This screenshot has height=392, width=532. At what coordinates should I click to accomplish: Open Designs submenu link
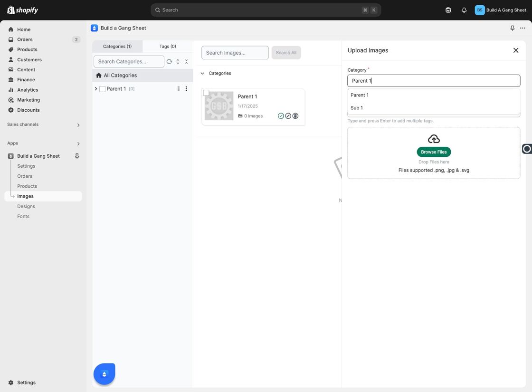26,206
